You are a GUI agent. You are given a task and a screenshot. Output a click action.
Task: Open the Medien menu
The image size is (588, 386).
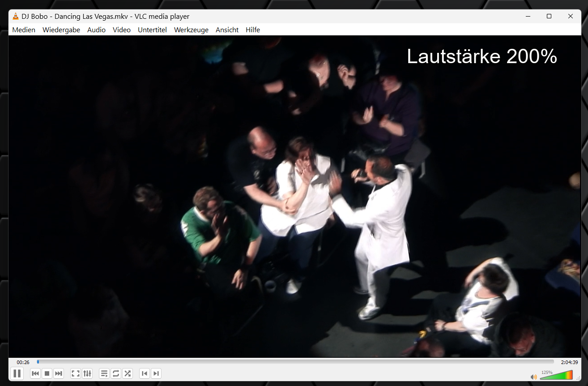click(x=24, y=30)
